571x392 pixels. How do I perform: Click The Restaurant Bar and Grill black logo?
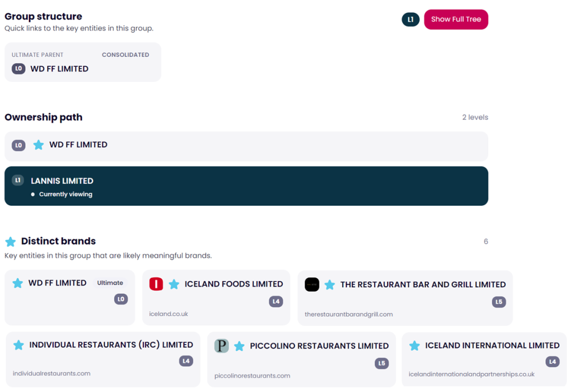pyautogui.click(x=312, y=284)
